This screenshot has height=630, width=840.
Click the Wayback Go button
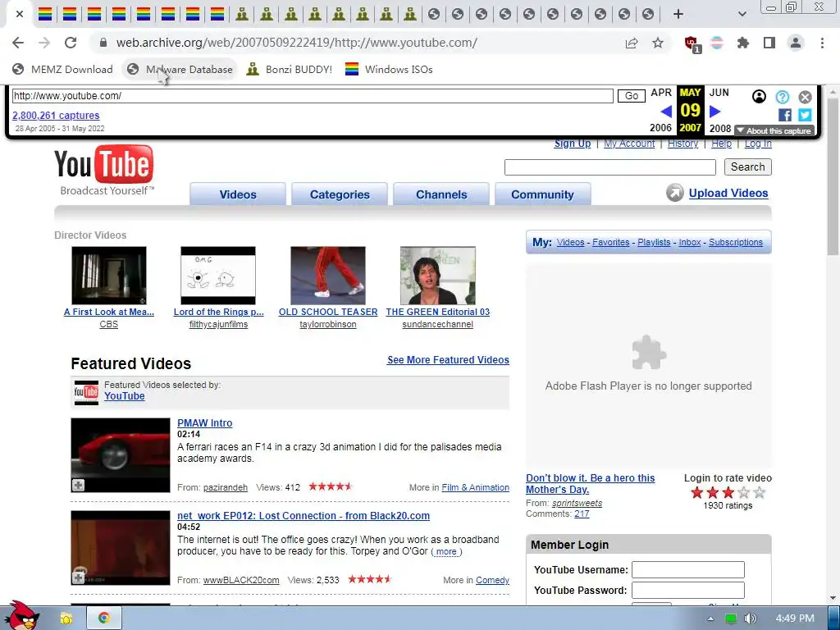tap(632, 96)
